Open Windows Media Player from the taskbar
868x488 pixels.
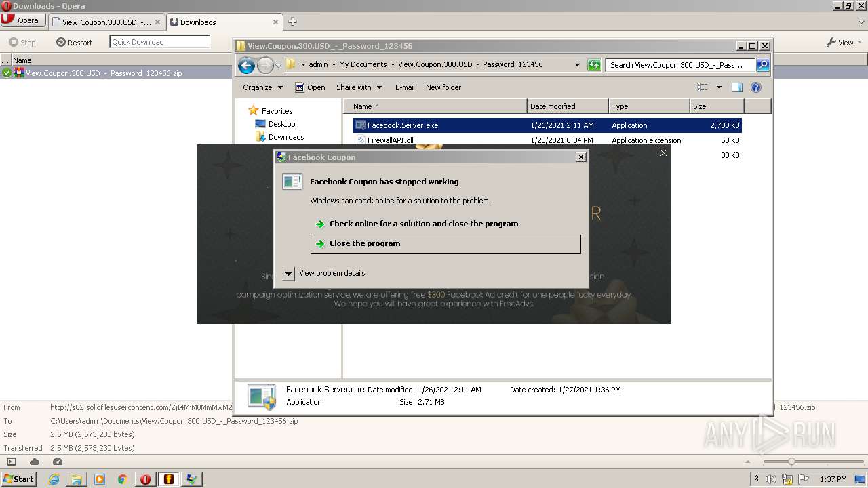click(100, 479)
